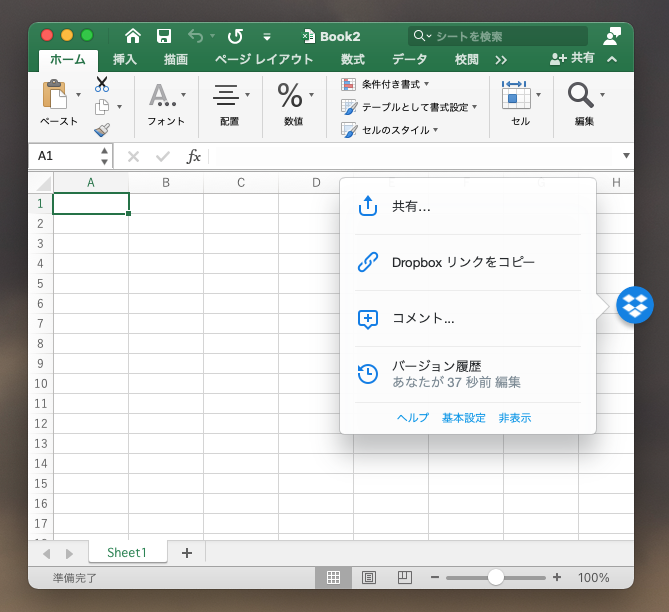This screenshot has height=612, width=669.
Task: Undo the last action
Action: 195,36
